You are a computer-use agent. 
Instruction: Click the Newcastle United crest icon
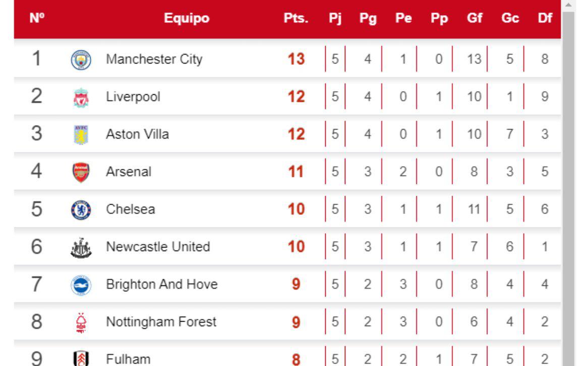pos(81,248)
